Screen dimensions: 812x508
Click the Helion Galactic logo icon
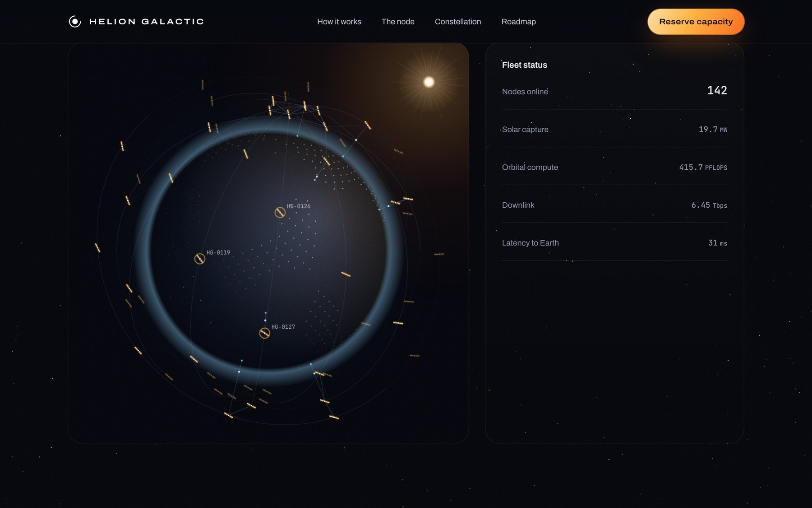tap(75, 21)
